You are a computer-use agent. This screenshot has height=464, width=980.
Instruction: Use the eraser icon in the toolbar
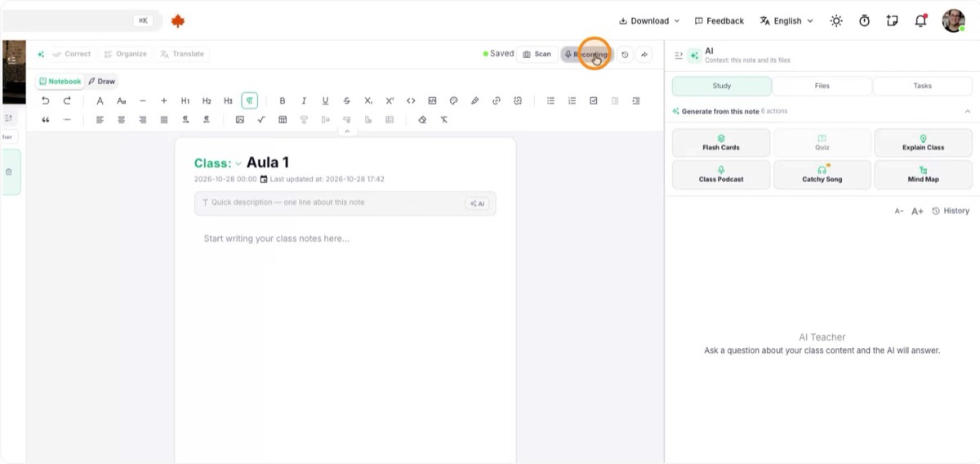[x=422, y=119]
